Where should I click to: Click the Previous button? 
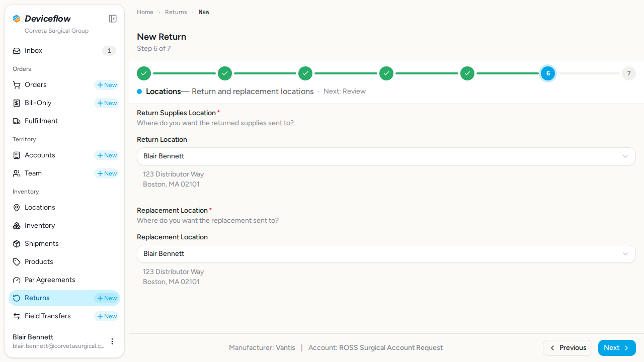(568, 348)
